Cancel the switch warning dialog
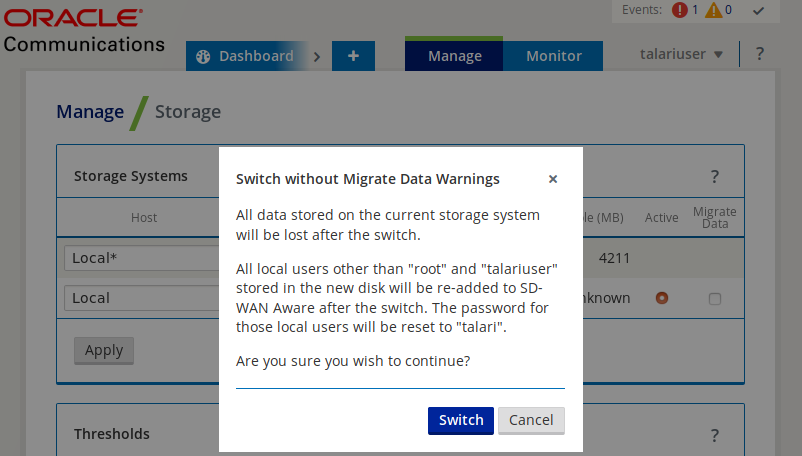Image resolution: width=802 pixels, height=456 pixels. coord(531,420)
